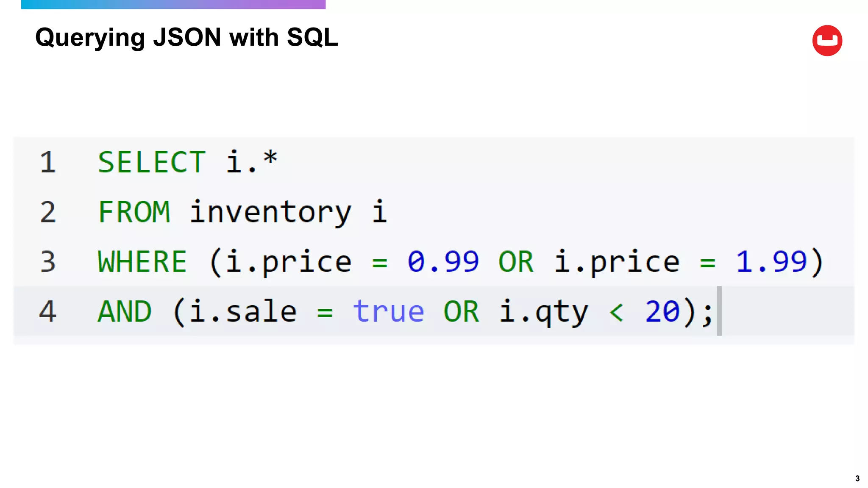868x488 pixels.
Task: Click the FROM keyword on line 2
Action: (134, 211)
